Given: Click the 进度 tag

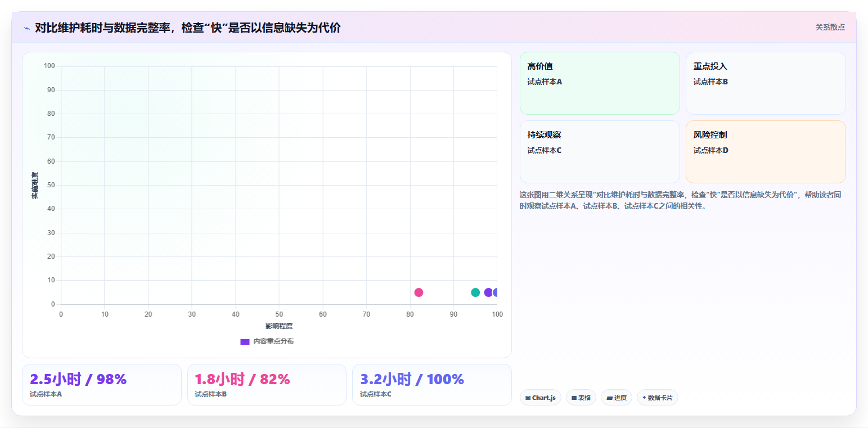Looking at the screenshot, I should coord(617,398).
